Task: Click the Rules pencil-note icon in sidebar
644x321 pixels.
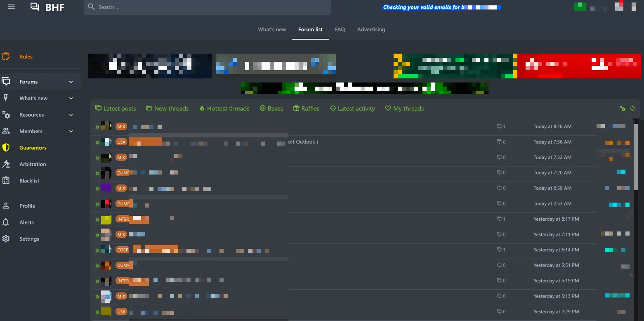Action: [x=6, y=57]
